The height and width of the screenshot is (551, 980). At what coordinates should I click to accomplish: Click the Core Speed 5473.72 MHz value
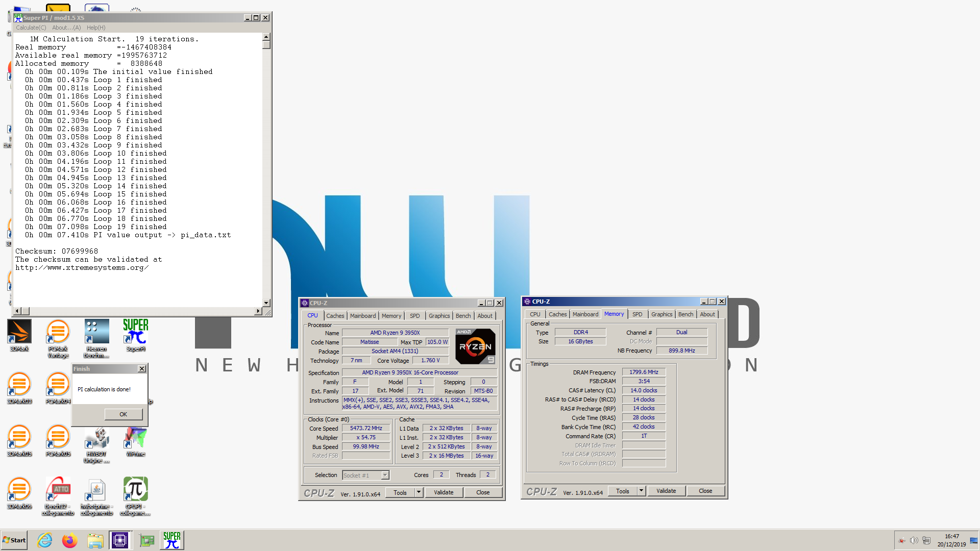366,428
